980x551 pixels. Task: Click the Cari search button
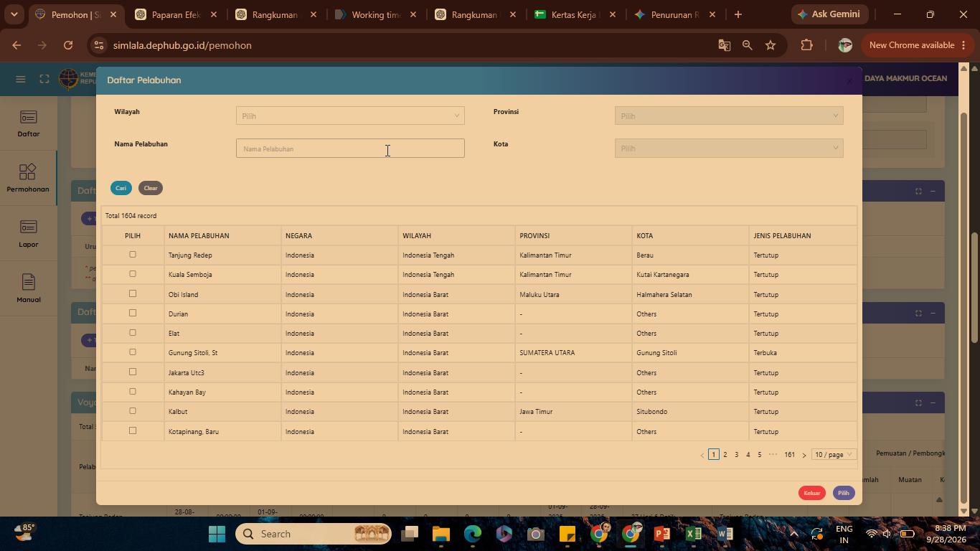tap(121, 188)
